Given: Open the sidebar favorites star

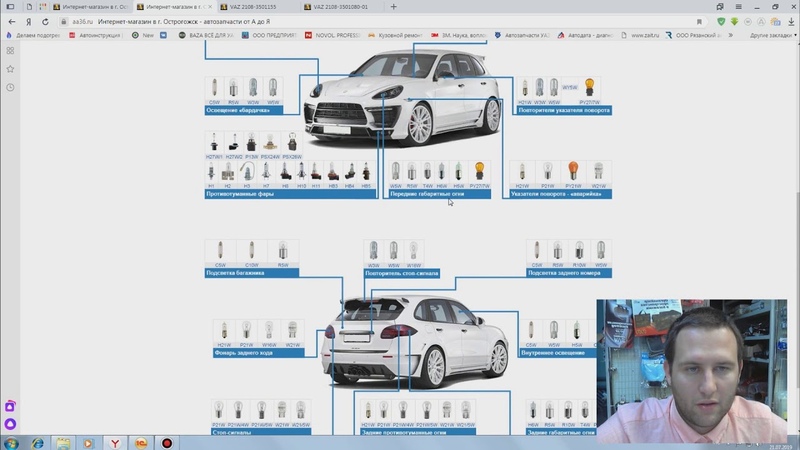Looking at the screenshot, I should pyautogui.click(x=10, y=69).
